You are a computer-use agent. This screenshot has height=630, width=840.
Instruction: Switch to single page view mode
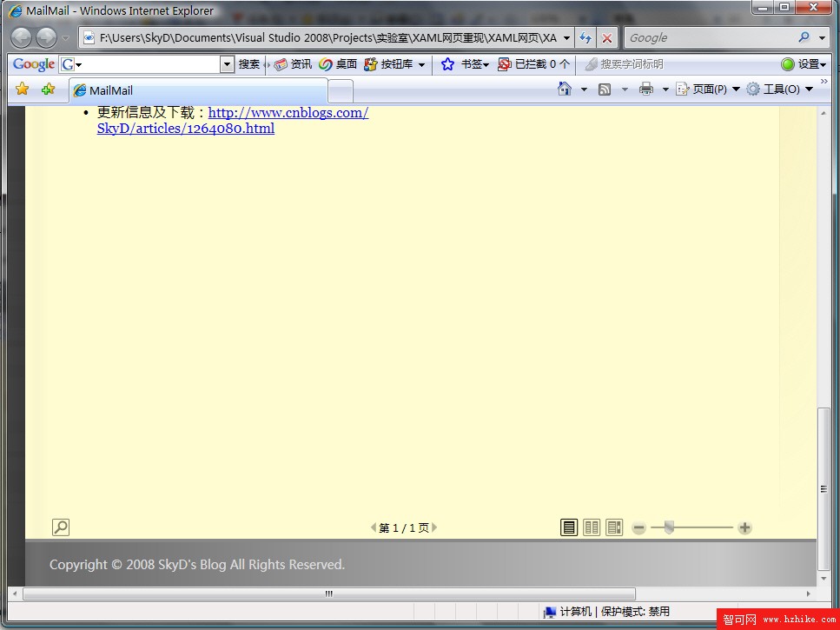click(569, 527)
